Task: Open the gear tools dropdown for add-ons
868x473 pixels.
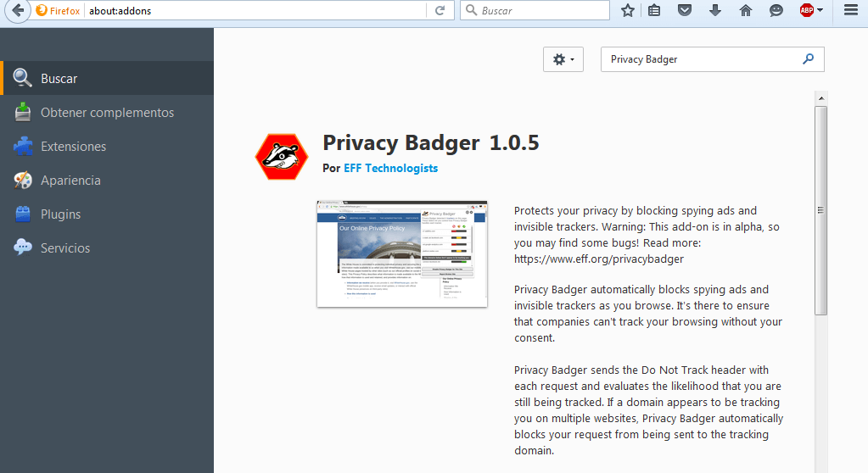Action: (x=563, y=59)
